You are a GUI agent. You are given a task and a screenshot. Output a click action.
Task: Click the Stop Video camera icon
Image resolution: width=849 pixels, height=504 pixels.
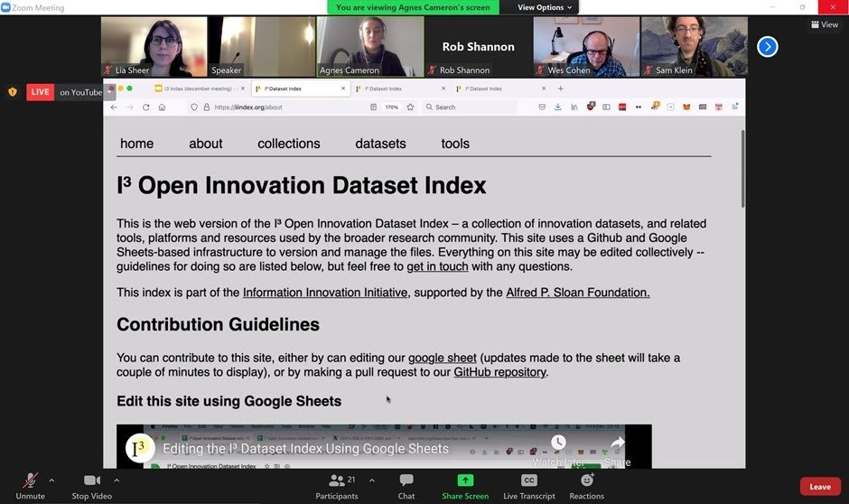[x=91, y=481]
